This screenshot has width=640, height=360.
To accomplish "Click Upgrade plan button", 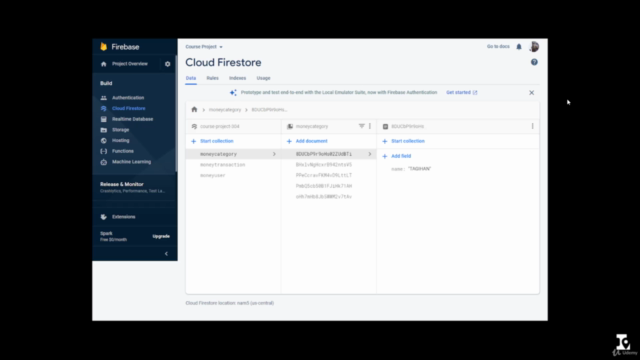I will pos(161,236).
